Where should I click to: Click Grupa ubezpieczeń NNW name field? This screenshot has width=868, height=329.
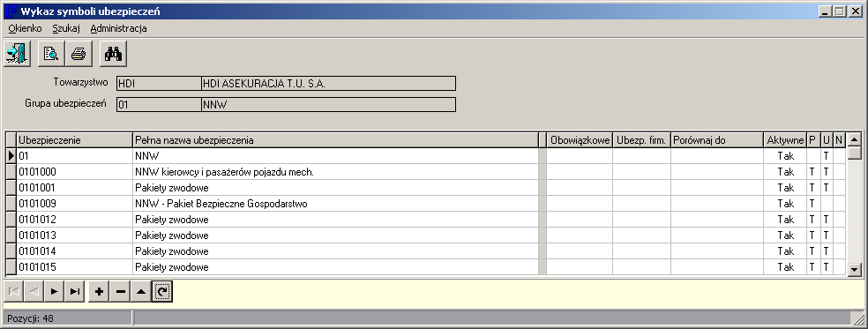point(328,105)
